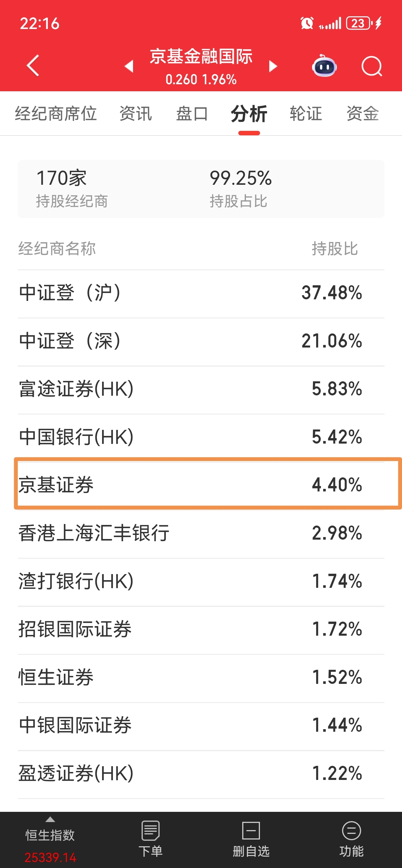Image resolution: width=402 pixels, height=868 pixels.
Task: Open the 轮证 tab
Action: click(x=306, y=114)
